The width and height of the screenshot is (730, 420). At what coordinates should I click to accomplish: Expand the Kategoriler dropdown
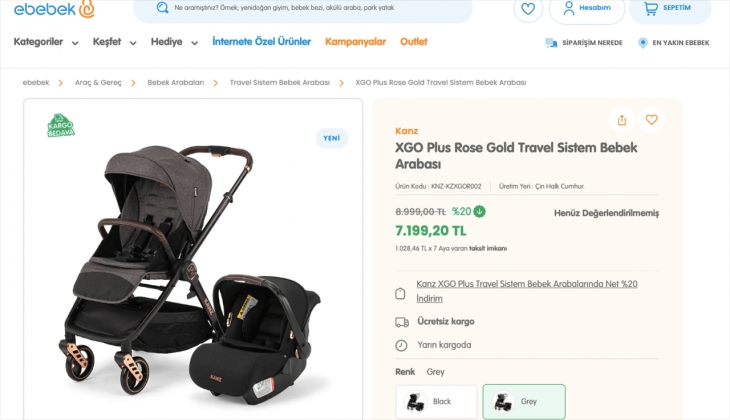[x=45, y=42]
